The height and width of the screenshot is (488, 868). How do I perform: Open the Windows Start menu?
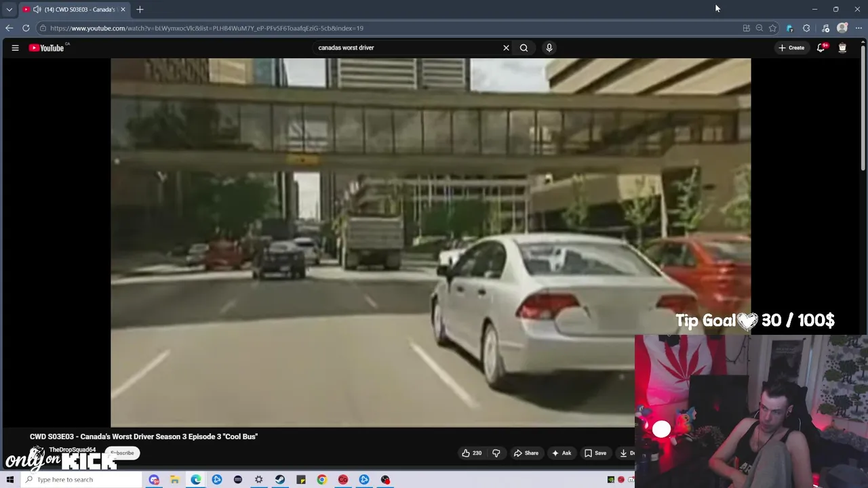coord(9,479)
